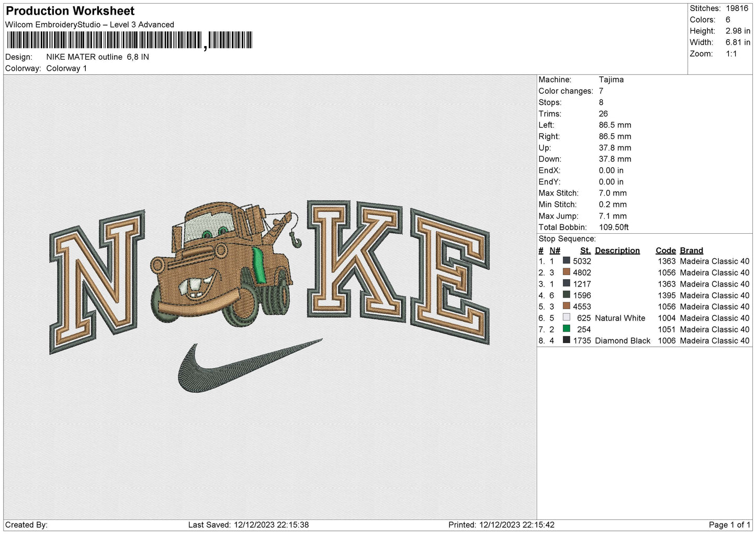This screenshot has width=756, height=534.
Task: Click 'Page 1 of 1' in the footer
Action: [729, 525]
